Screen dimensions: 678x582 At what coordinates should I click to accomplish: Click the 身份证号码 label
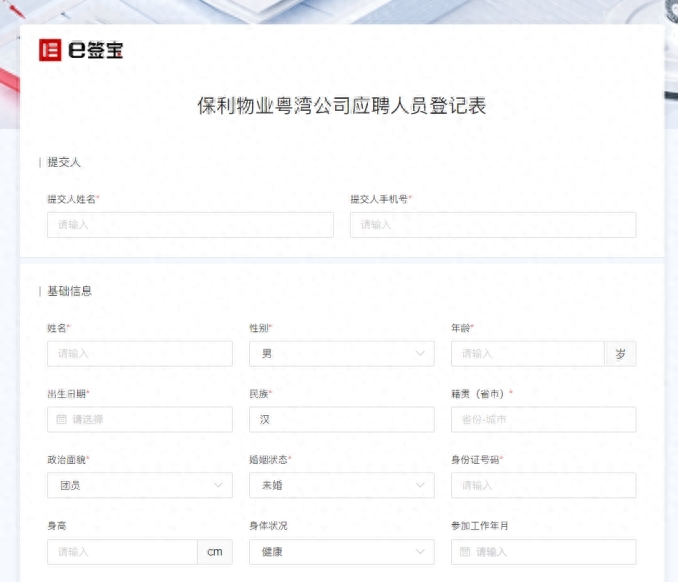(475, 460)
